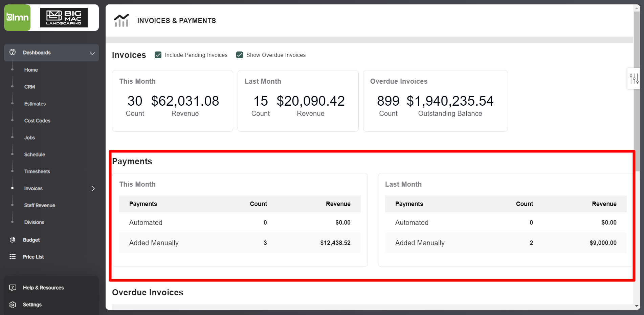
Task: Open the CRM dashboard
Action: tap(29, 87)
